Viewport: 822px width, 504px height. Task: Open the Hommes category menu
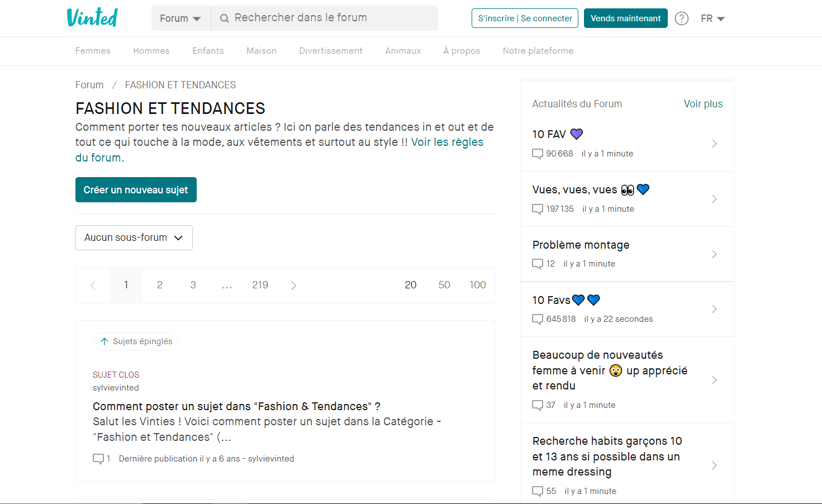[x=151, y=51]
